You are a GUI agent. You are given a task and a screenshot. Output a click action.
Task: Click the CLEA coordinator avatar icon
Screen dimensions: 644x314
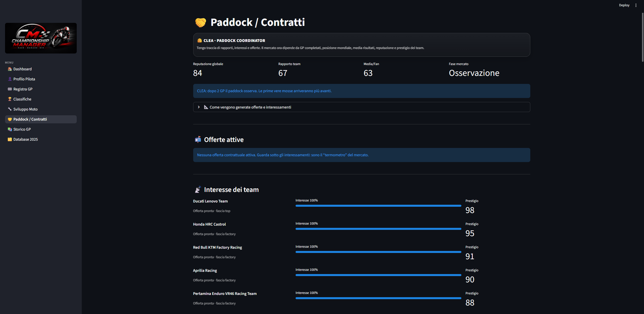click(199, 40)
